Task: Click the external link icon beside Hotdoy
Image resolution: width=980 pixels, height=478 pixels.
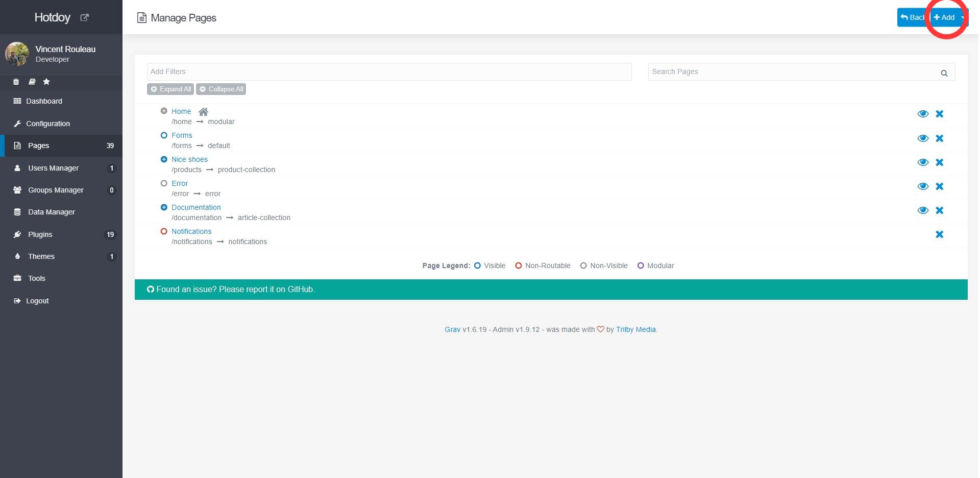Action: (x=85, y=17)
